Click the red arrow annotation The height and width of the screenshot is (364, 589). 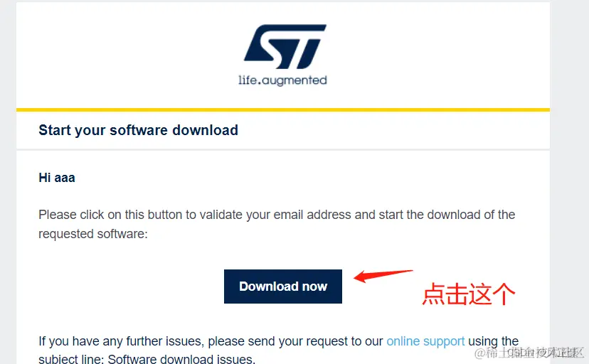(x=383, y=276)
